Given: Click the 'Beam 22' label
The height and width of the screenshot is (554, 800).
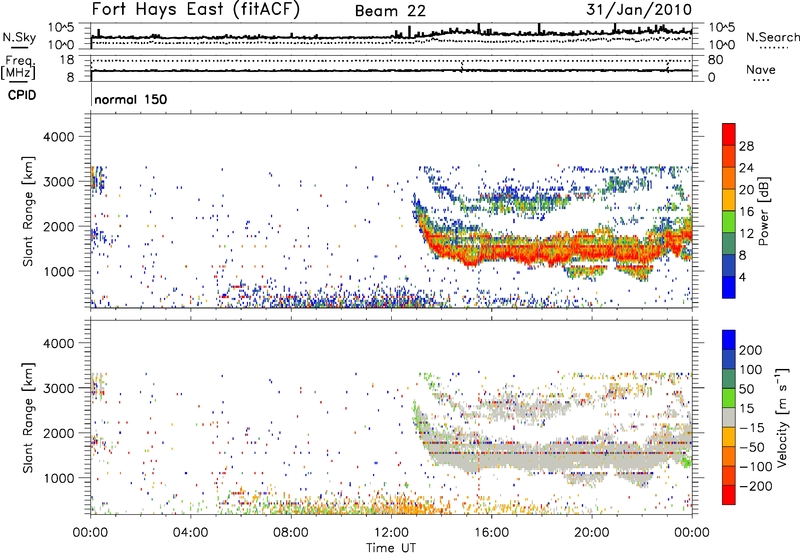Looking at the screenshot, I should [x=390, y=11].
